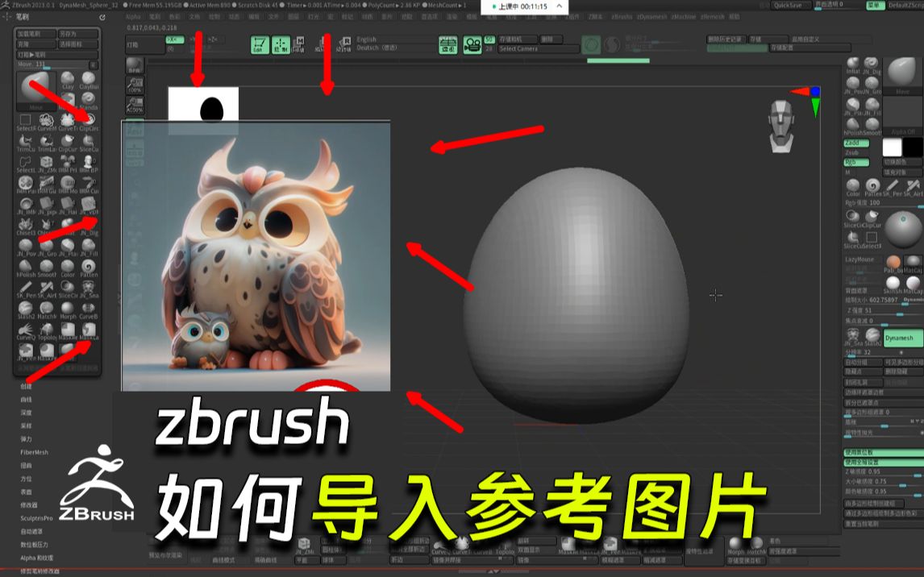Select the ClayBuildup brush icon
This screenshot has height=577, width=924.
click(89, 79)
